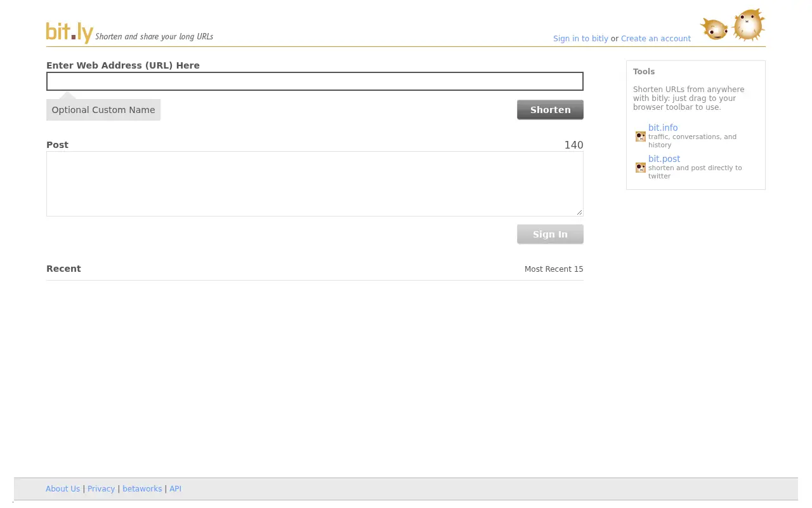Click the 'traffic, conversations, and history' description

[692, 141]
